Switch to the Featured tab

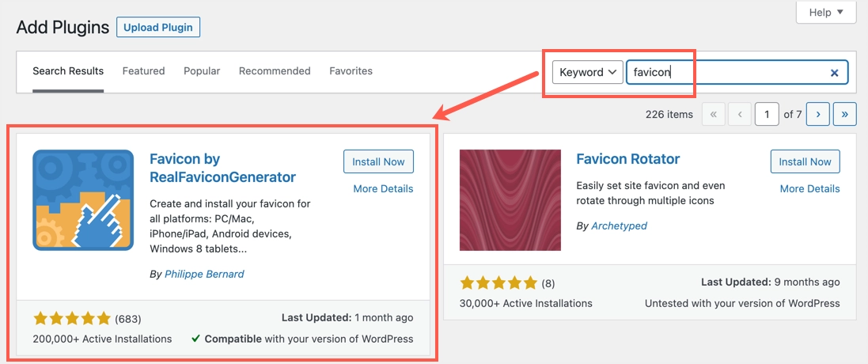143,71
